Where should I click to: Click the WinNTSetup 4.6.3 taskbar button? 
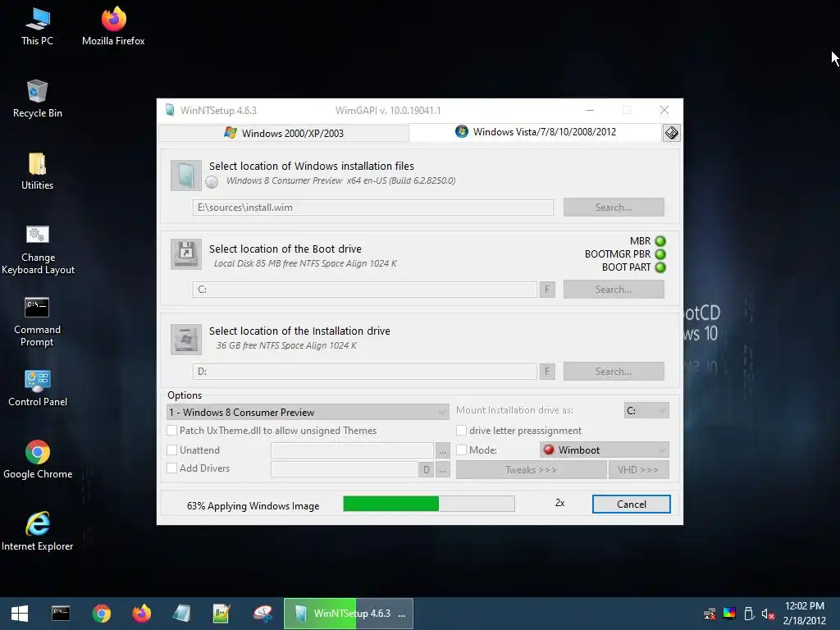pyautogui.click(x=349, y=614)
